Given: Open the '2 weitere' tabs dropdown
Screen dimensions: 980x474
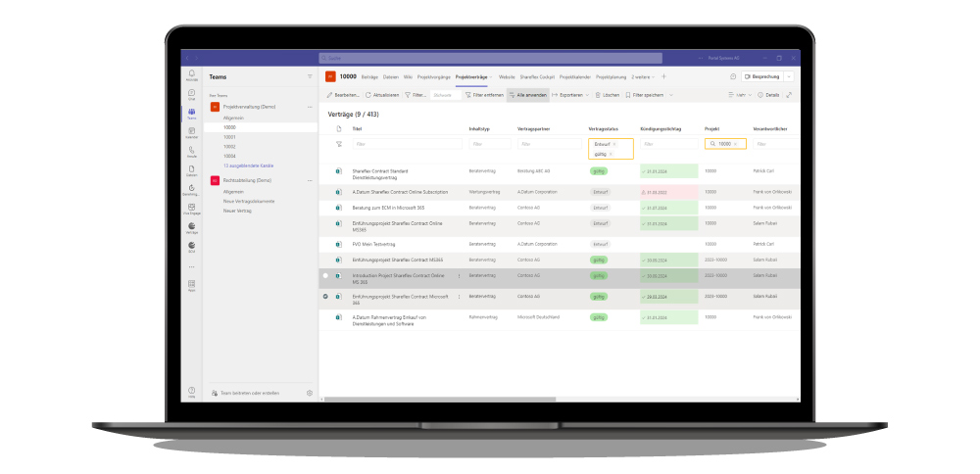Looking at the screenshot, I should click(644, 76).
